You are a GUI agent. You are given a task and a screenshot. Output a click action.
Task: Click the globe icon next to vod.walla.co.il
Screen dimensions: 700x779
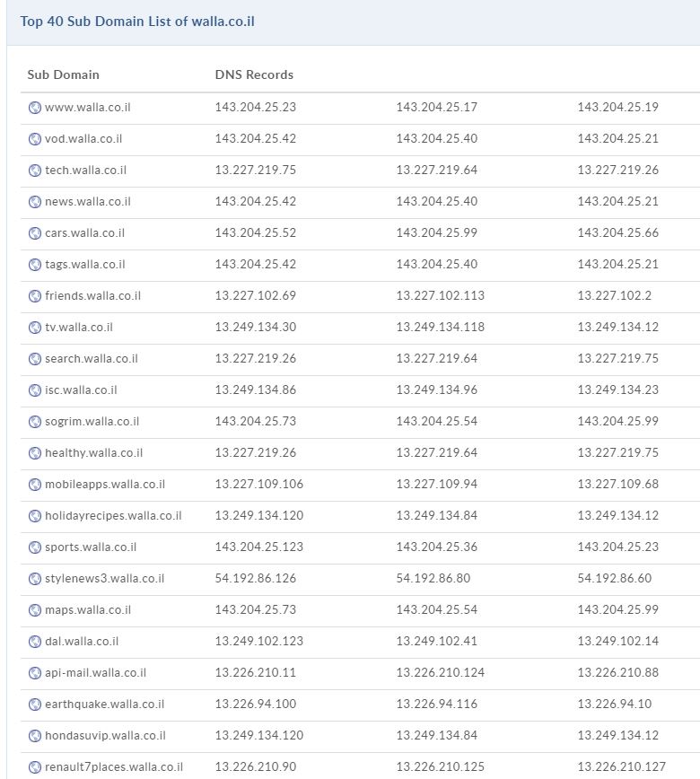coord(35,139)
